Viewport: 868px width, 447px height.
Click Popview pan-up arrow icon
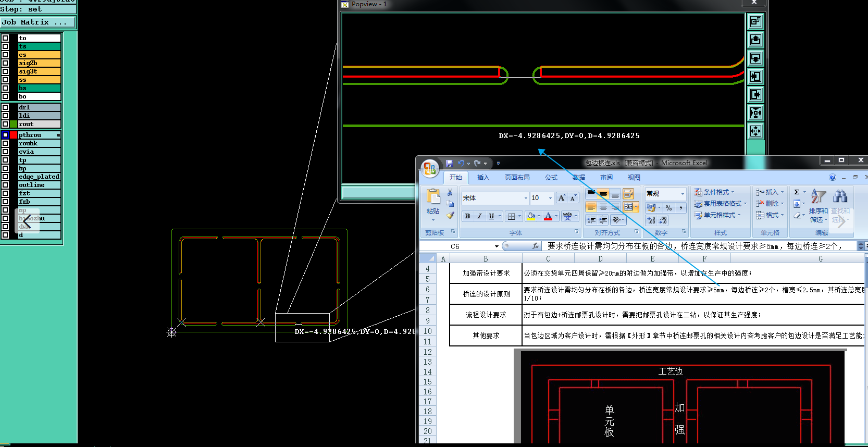[x=755, y=40]
